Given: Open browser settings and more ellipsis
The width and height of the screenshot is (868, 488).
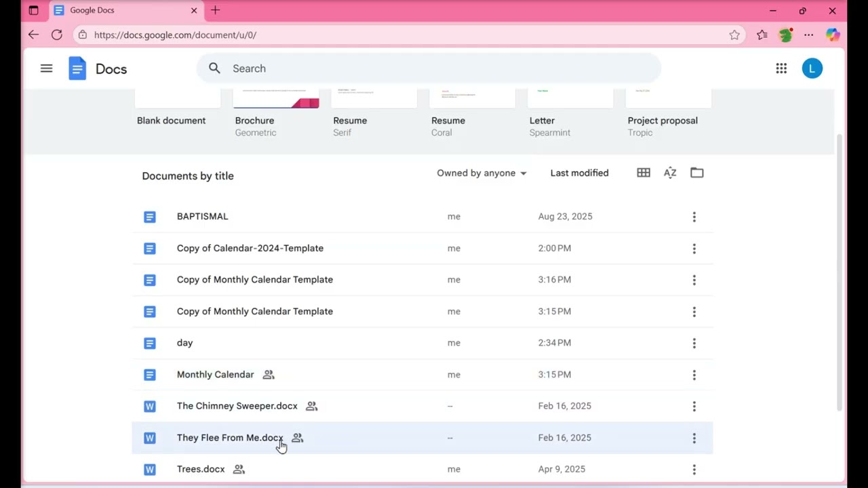Looking at the screenshot, I should pos(808,35).
